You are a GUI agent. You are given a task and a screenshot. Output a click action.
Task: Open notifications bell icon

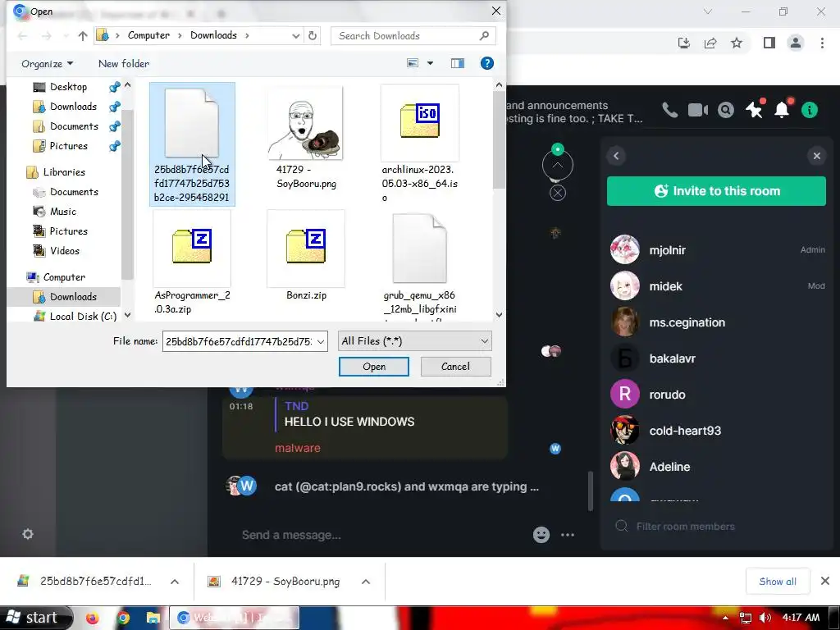pyautogui.click(x=782, y=111)
